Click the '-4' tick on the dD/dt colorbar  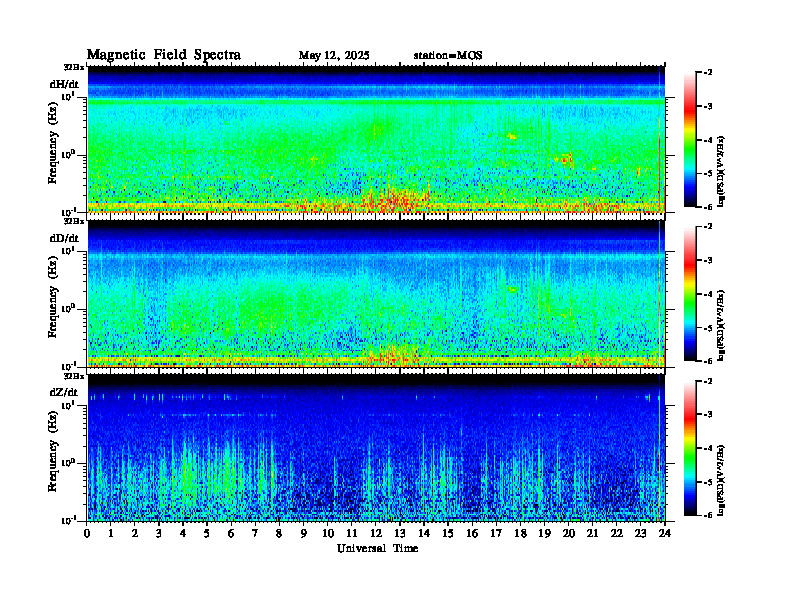[708, 294]
